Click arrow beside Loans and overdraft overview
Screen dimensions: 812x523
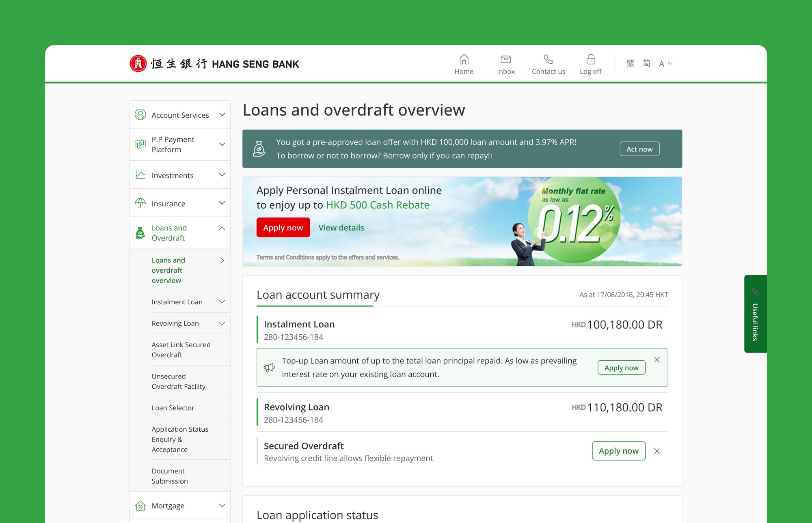click(222, 260)
